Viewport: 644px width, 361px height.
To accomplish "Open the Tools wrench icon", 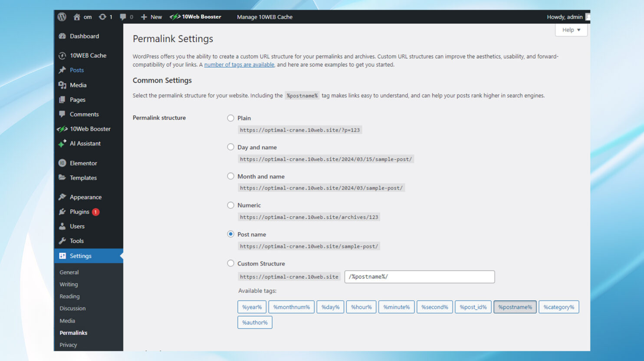I will [62, 241].
